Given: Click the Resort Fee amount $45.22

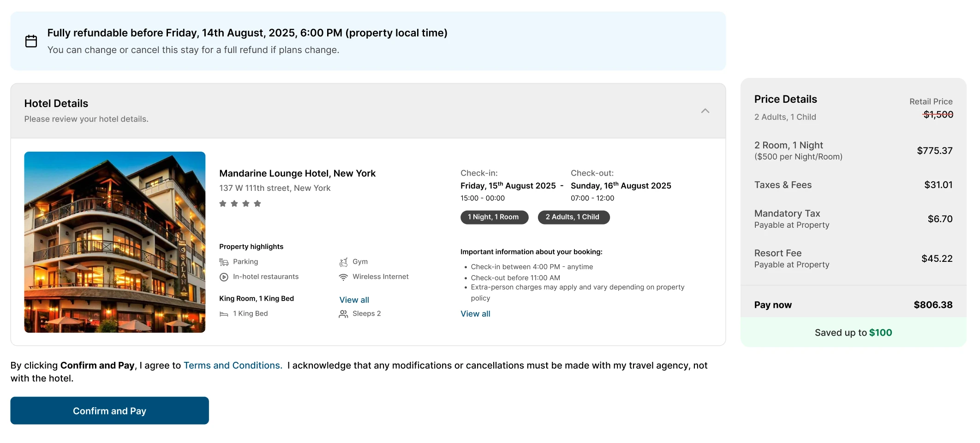Looking at the screenshot, I should 937,259.
